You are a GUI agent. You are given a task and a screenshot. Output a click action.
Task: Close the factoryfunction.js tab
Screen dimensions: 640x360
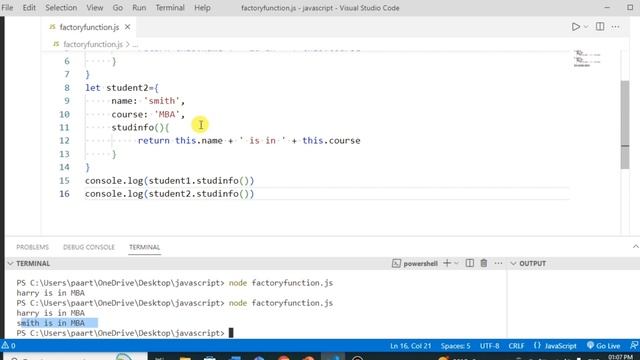pyautogui.click(x=128, y=27)
